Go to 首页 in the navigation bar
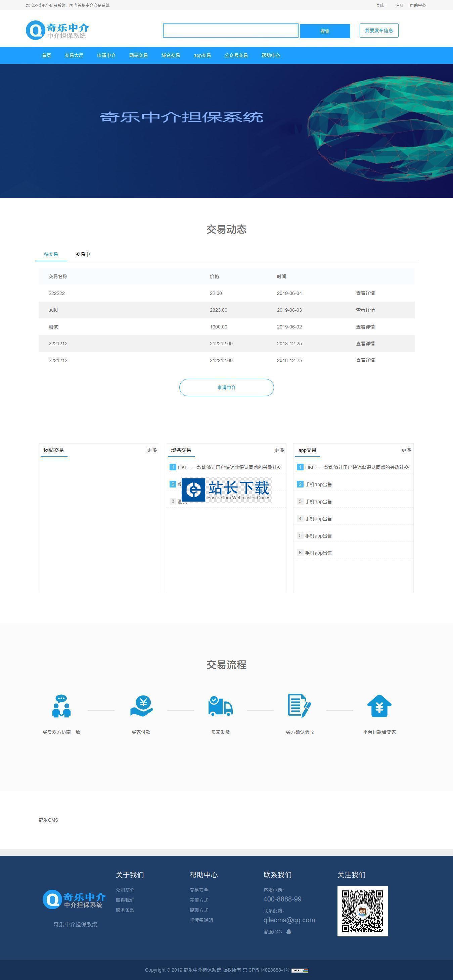 coord(46,56)
